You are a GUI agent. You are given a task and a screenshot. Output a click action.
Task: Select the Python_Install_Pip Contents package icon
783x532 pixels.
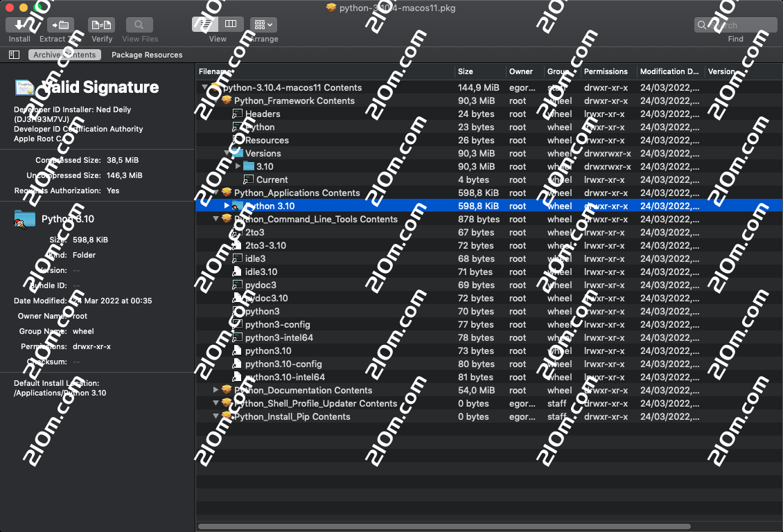tap(226, 416)
